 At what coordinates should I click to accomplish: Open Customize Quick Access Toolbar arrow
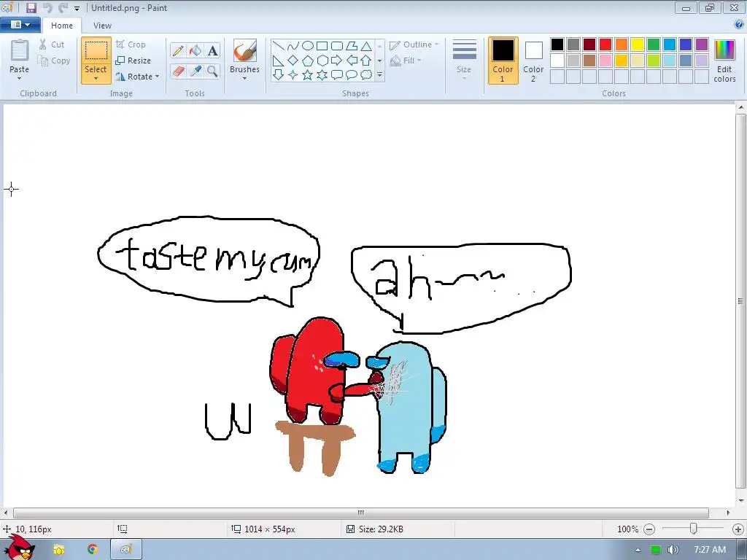77,9
